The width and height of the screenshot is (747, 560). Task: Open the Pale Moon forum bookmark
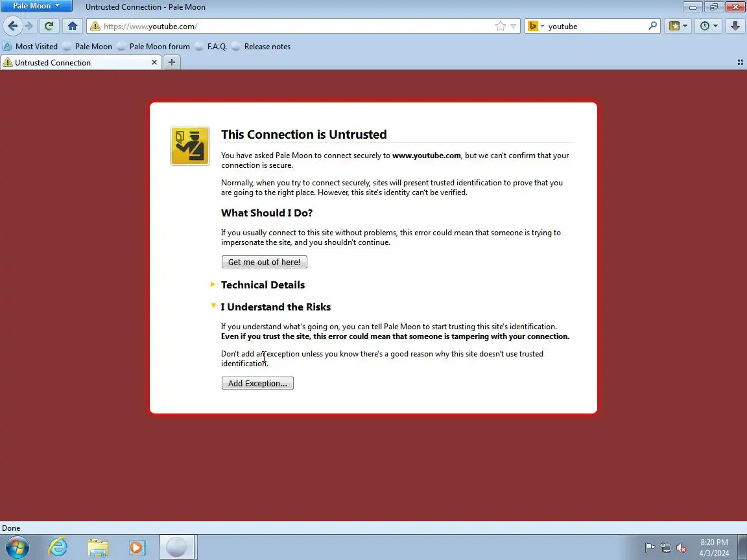pos(154,47)
